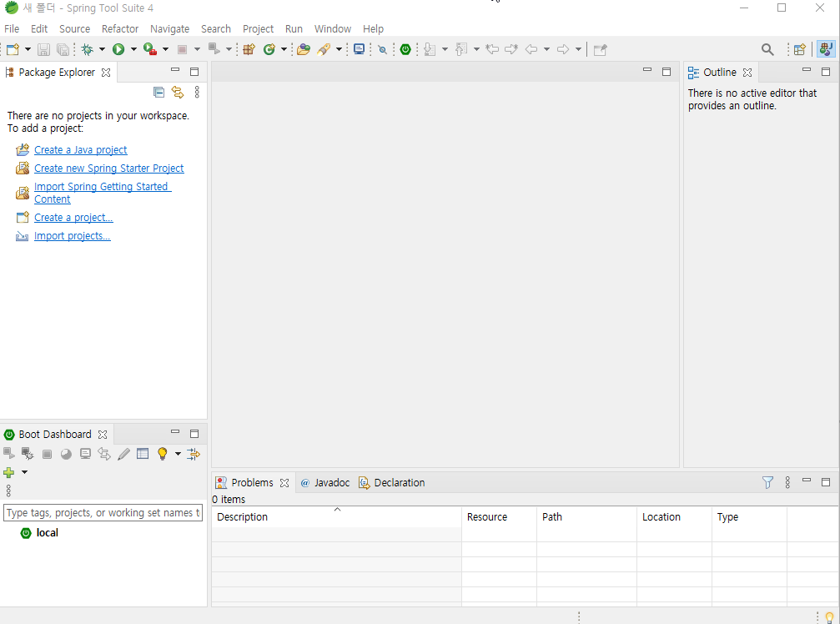This screenshot has height=624, width=840.
Task: Click the New Java Class green C icon
Action: click(x=269, y=50)
